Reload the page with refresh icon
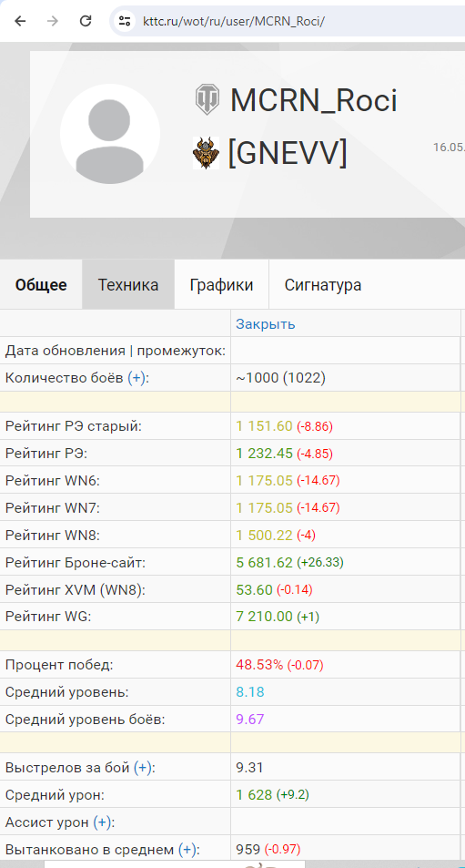The image size is (465, 868). pyautogui.click(x=86, y=21)
